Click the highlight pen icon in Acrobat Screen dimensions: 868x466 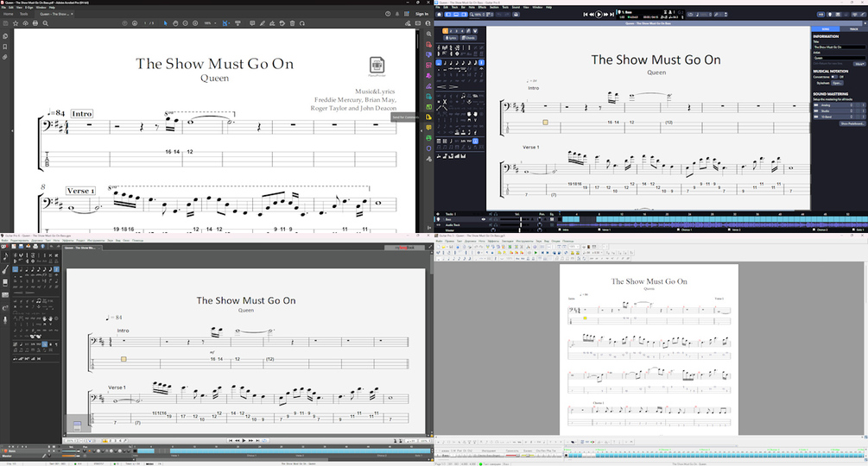[x=263, y=23]
